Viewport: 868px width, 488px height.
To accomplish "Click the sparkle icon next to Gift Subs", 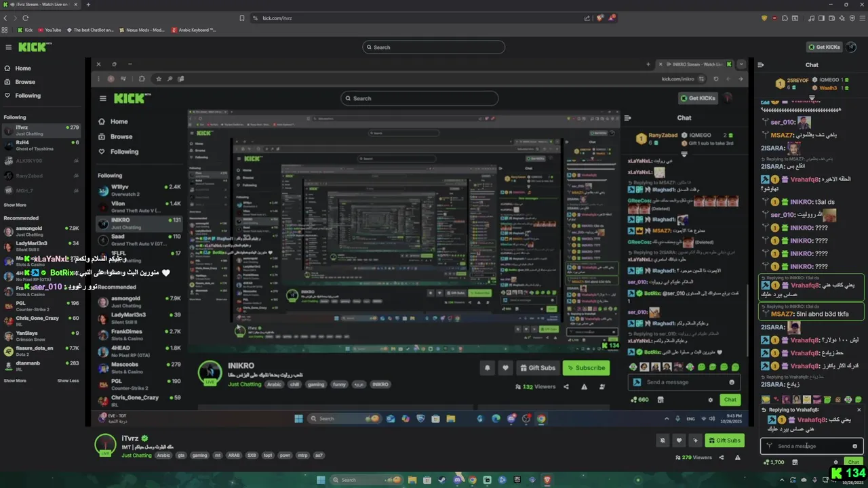I will pyautogui.click(x=695, y=441).
